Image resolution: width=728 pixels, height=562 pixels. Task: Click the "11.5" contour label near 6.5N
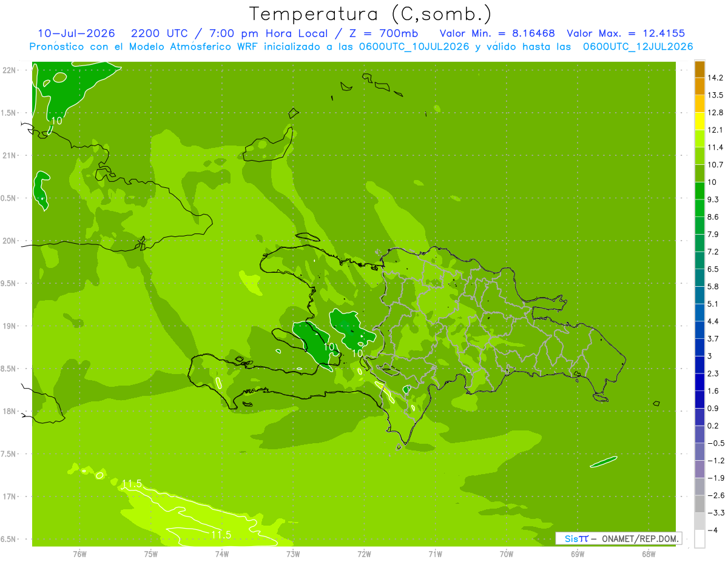[221, 535]
